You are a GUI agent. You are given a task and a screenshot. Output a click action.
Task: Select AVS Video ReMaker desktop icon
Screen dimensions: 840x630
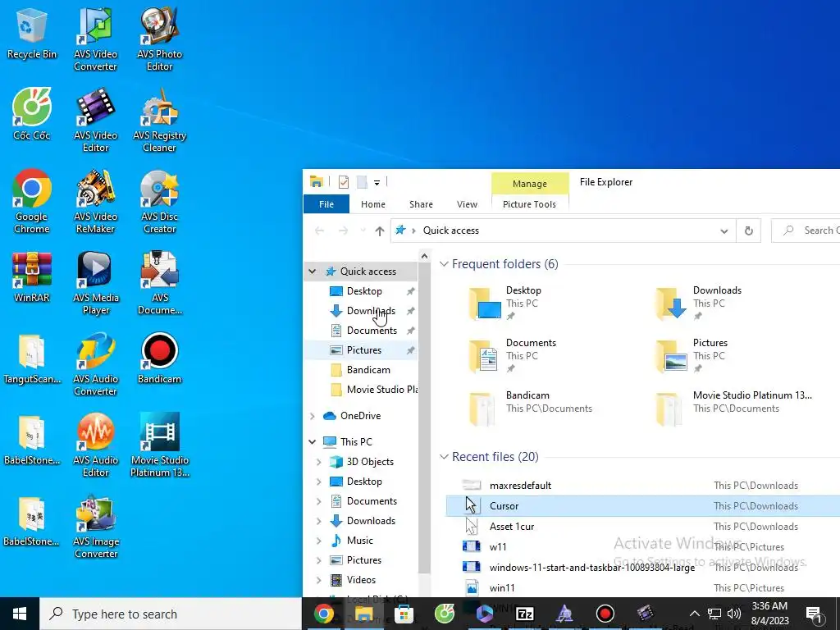95,202
